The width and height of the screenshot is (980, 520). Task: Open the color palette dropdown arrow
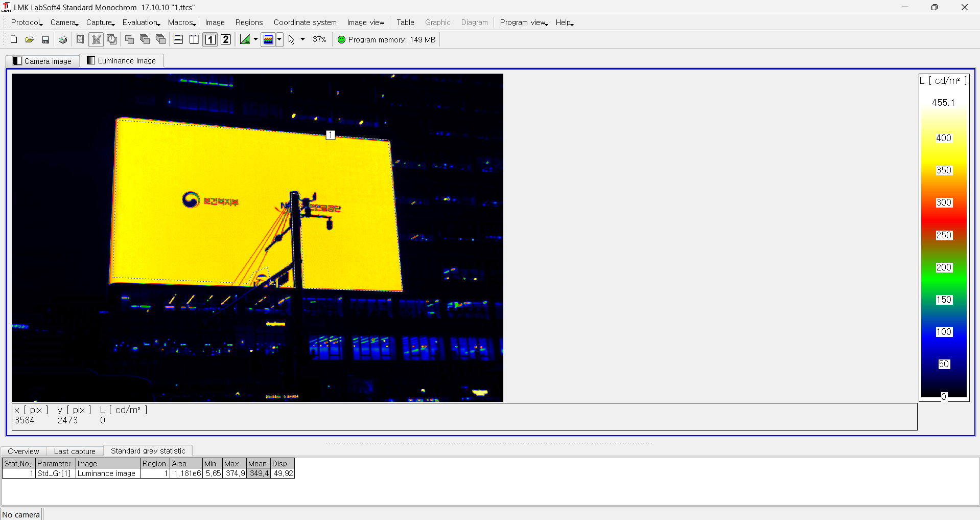[x=279, y=40]
